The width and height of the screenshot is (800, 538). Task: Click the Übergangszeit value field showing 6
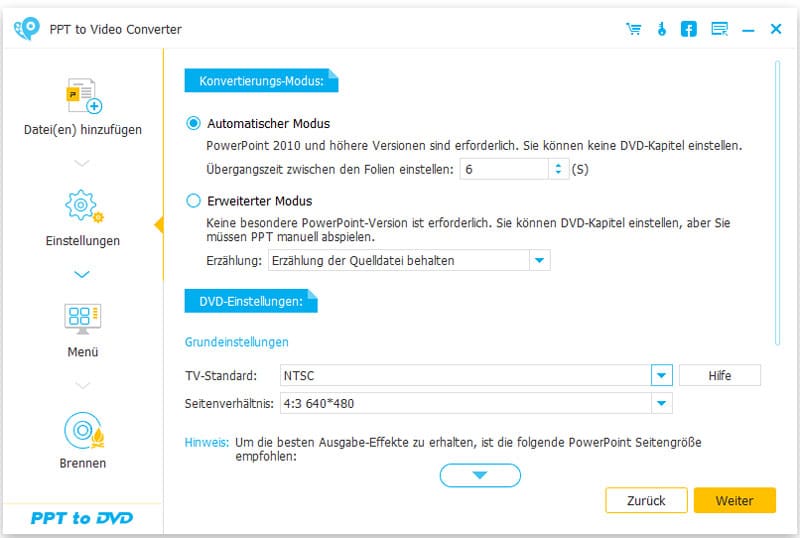click(504, 169)
